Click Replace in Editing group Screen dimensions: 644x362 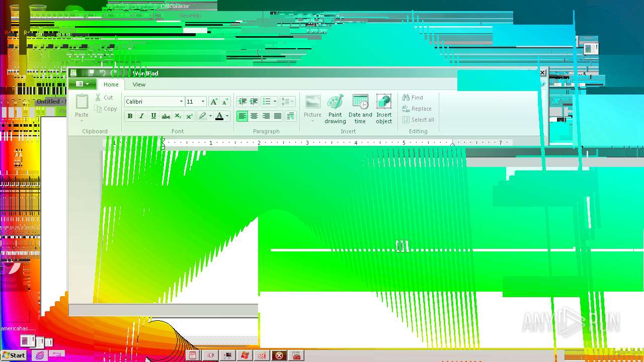[417, 109]
